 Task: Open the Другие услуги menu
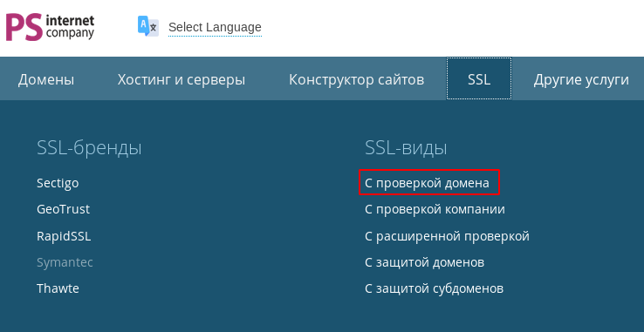581,79
